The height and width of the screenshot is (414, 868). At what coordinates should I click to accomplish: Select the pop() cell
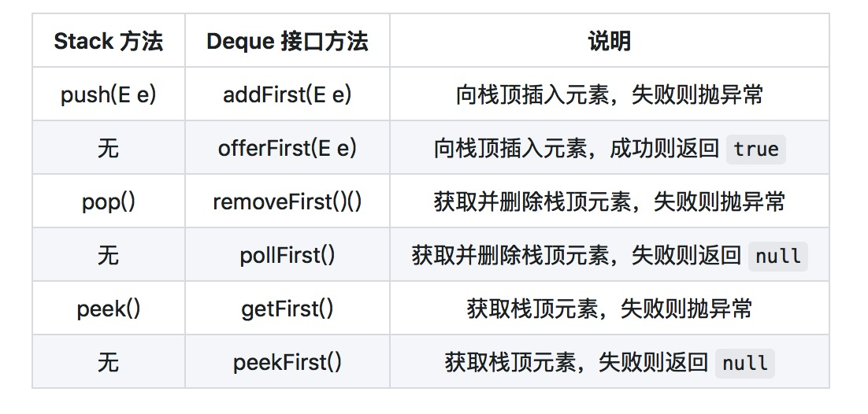(x=108, y=201)
